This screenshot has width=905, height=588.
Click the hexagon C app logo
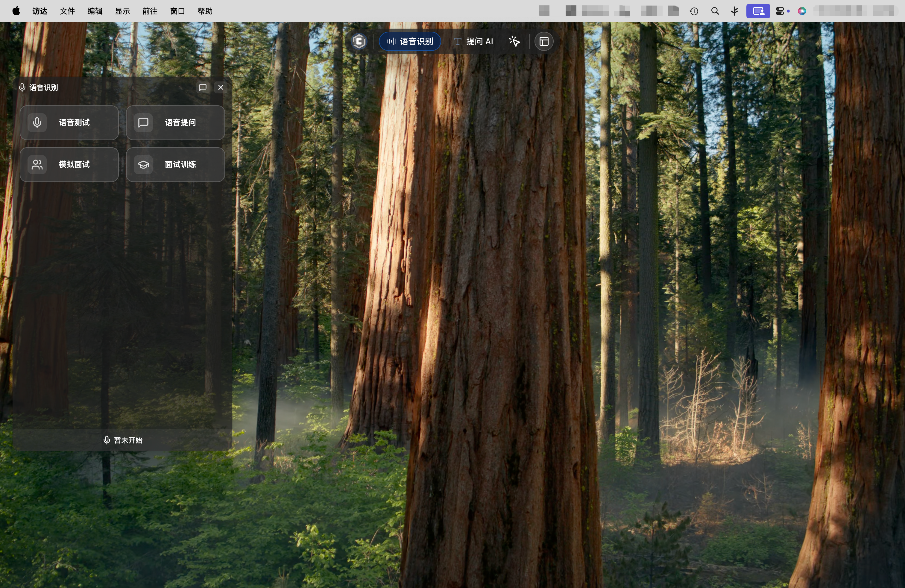pos(359,41)
